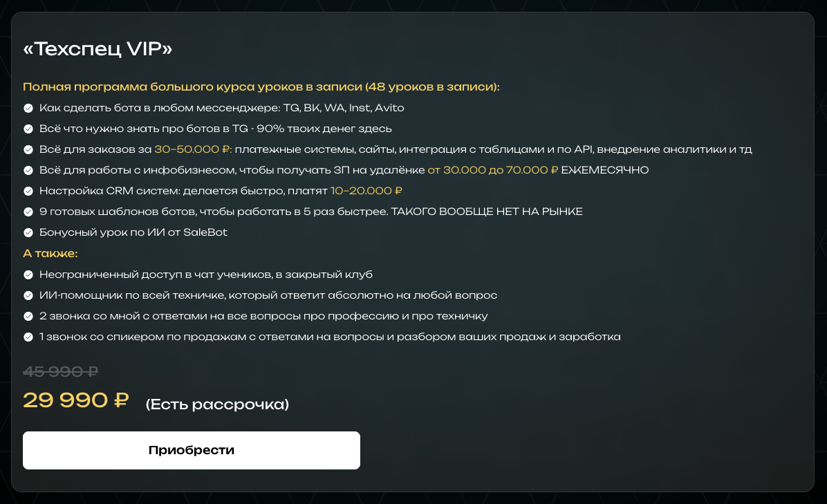Click the checkmark next to the sales speaker call item
827x504 pixels.
(28, 337)
